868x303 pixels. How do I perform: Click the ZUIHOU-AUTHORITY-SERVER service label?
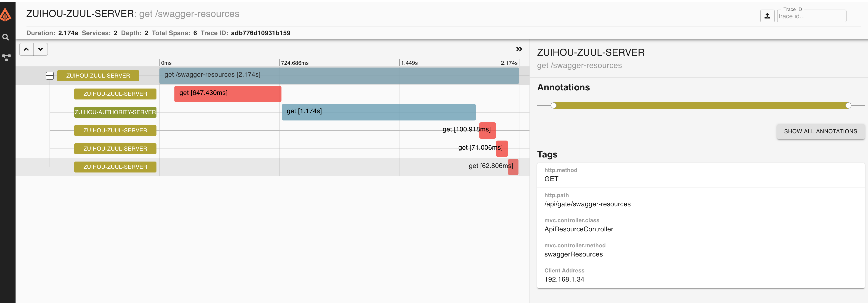click(115, 112)
